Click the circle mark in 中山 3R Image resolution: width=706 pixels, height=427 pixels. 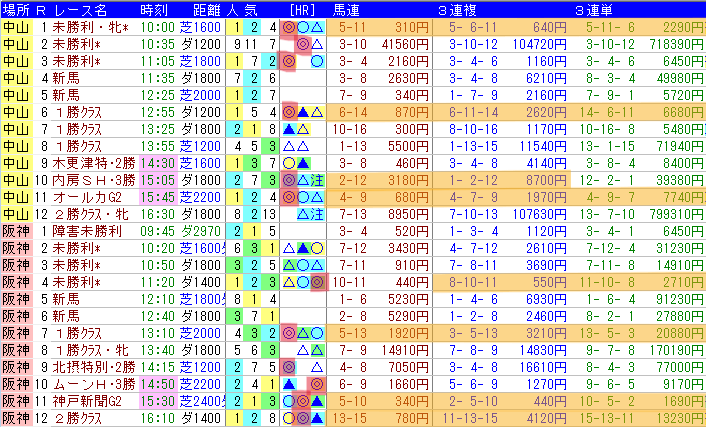(x=317, y=61)
